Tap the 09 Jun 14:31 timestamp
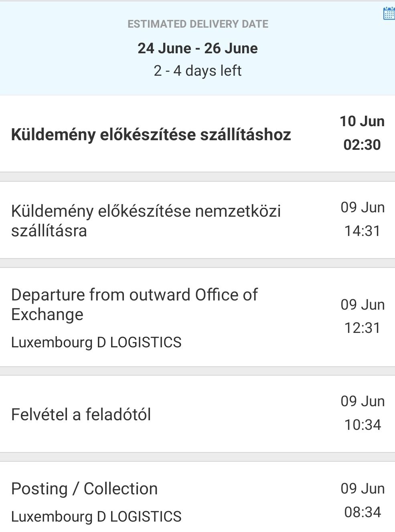The width and height of the screenshot is (395, 532). point(363,219)
